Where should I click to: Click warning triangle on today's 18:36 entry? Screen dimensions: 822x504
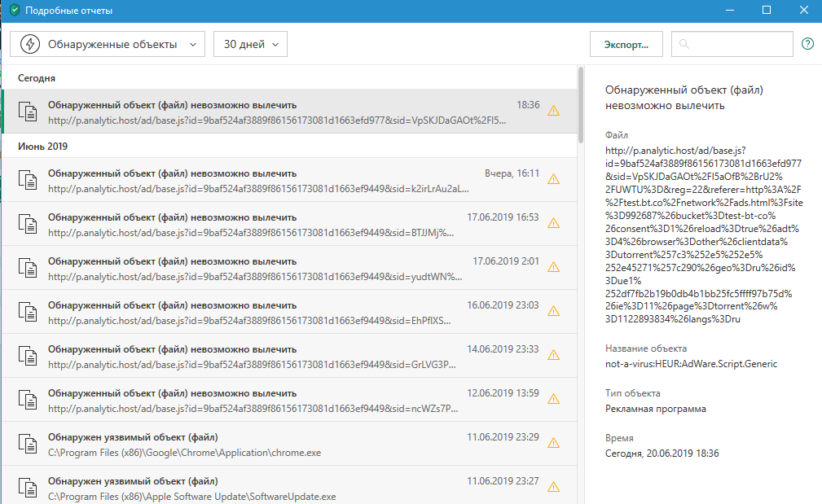554,112
